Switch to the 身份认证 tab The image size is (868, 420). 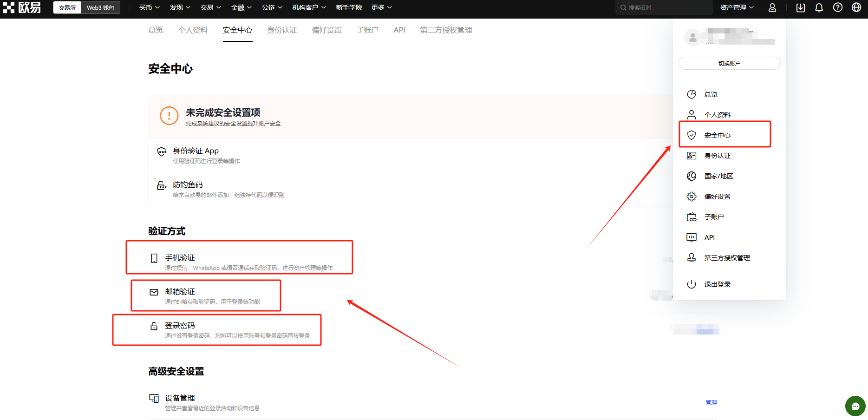pos(282,30)
